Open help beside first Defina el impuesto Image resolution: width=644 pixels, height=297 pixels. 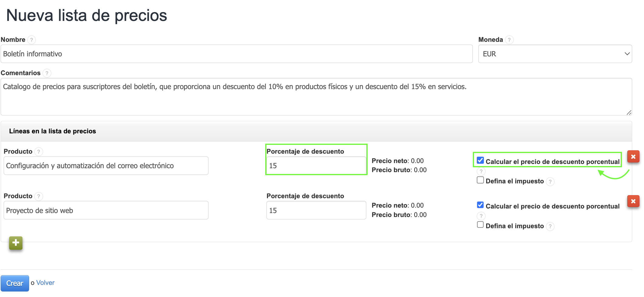pos(550,182)
